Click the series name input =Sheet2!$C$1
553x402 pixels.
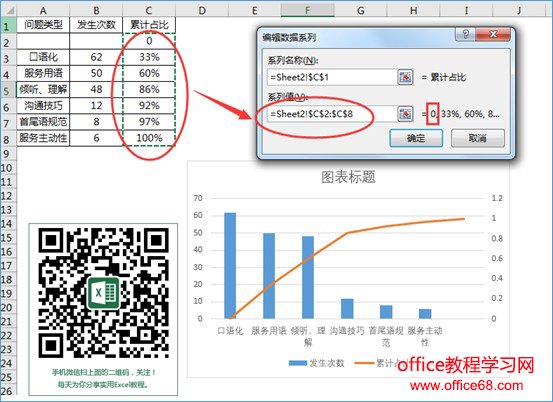click(332, 77)
